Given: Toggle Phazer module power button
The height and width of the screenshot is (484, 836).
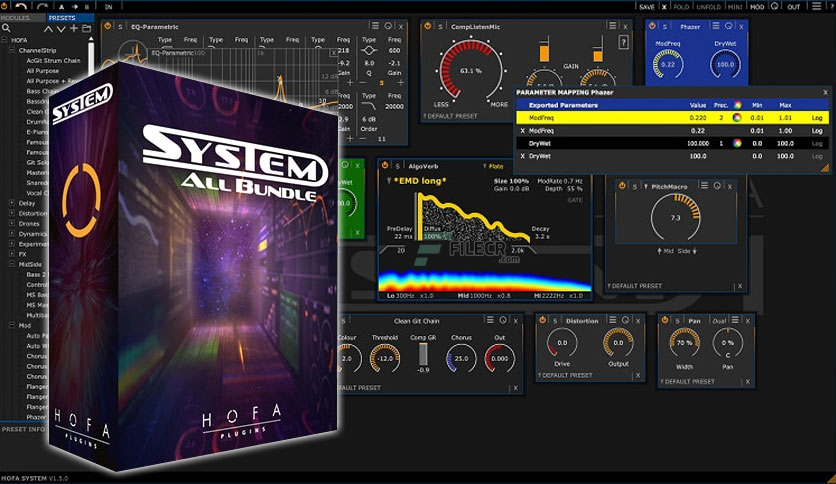Looking at the screenshot, I should click(652, 26).
